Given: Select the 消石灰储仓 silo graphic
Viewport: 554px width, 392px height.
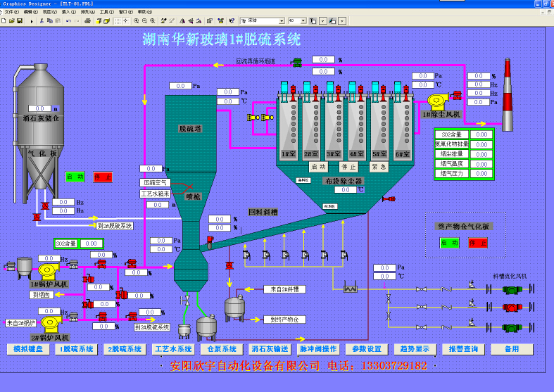Looking at the screenshot, I should pyautogui.click(x=40, y=127).
